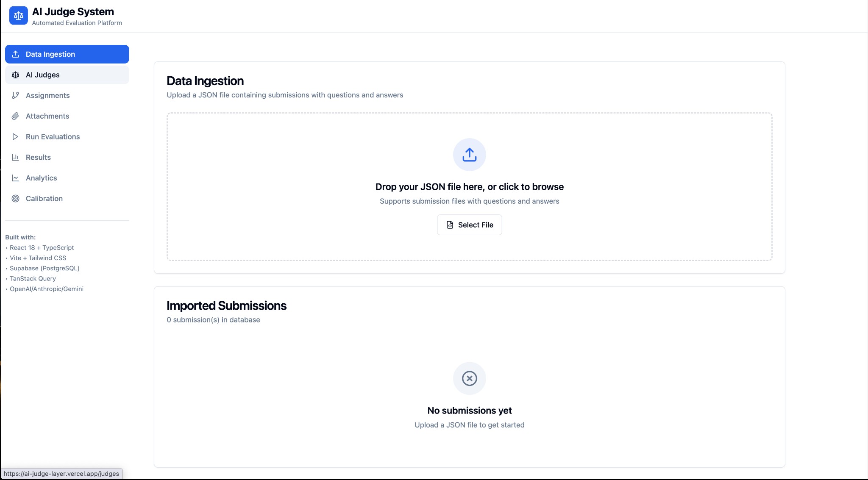This screenshot has height=480, width=868.
Task: Click '0 submission(s) in database' text
Action: (x=213, y=320)
